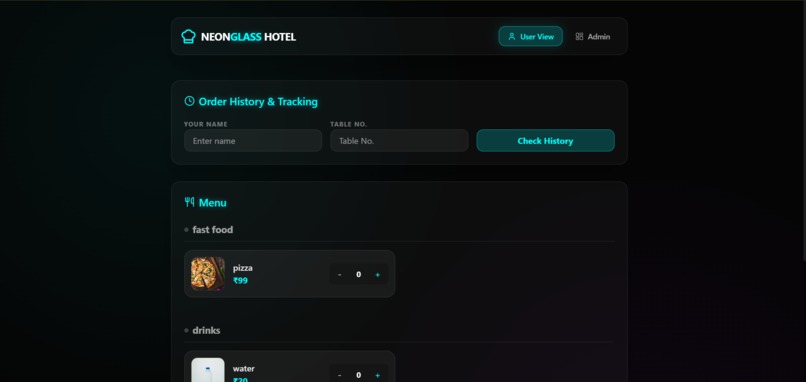Click the Check History button
806x382 pixels.
pos(545,141)
